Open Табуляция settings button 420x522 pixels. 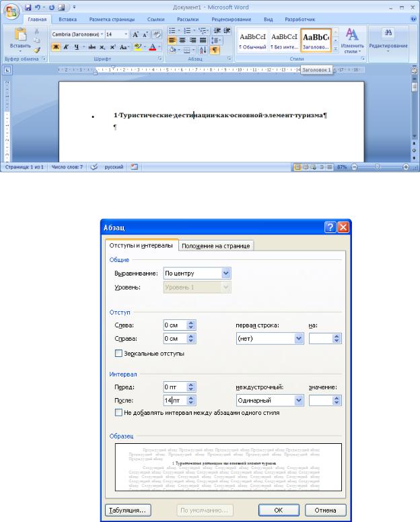[128, 510]
